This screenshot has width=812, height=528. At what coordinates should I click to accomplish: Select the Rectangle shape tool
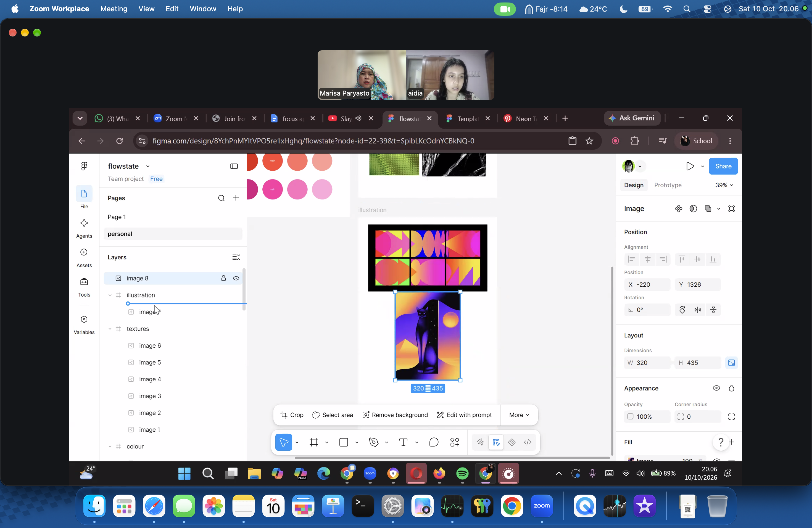[x=344, y=442]
